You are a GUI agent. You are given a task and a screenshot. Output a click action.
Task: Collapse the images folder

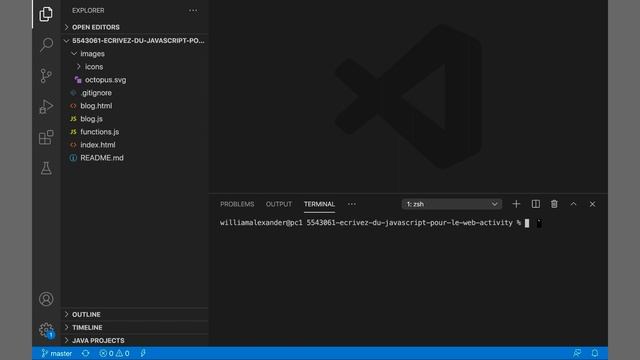135,54
